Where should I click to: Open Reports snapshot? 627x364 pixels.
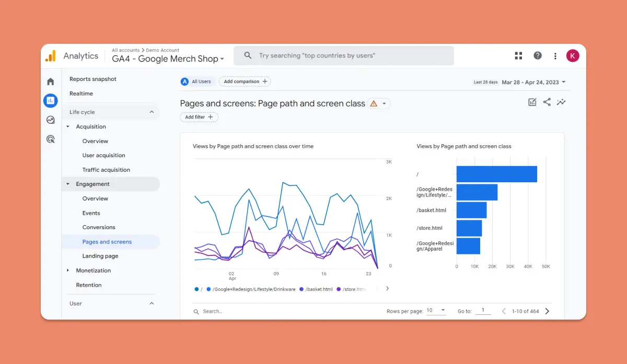pyautogui.click(x=93, y=79)
